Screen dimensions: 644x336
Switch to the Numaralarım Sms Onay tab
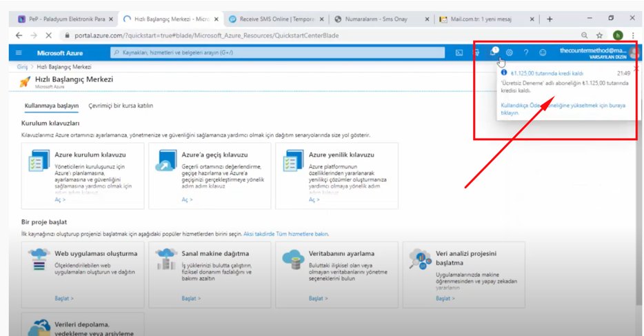pyautogui.click(x=377, y=19)
